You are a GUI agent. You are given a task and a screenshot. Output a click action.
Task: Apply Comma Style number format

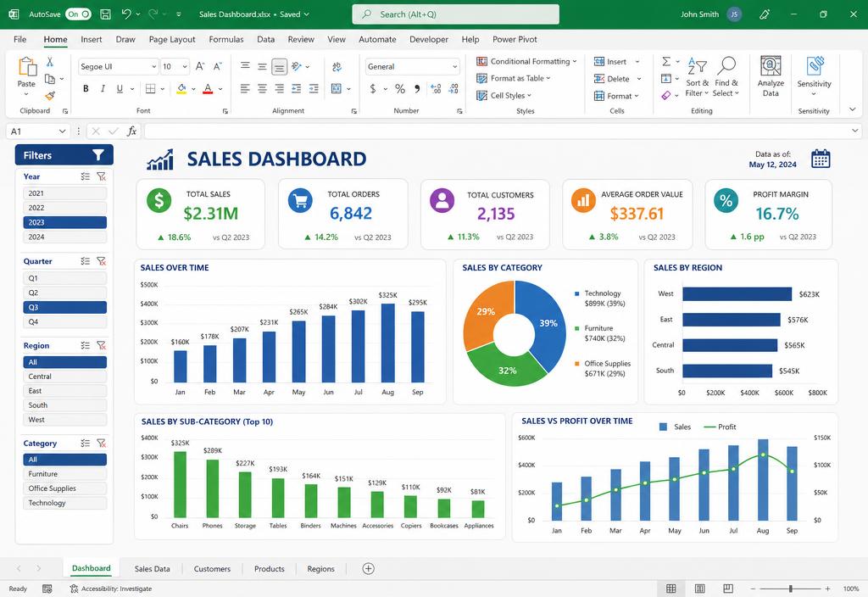tap(417, 88)
